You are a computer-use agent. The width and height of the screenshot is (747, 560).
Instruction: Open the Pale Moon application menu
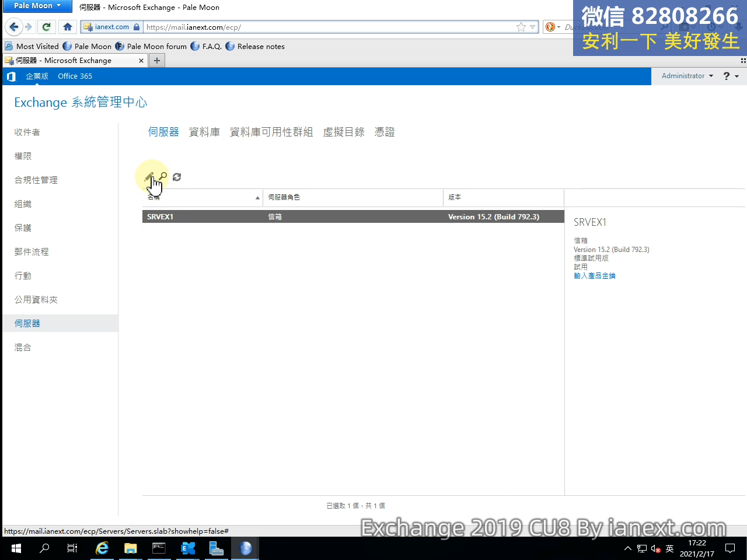(x=37, y=6)
